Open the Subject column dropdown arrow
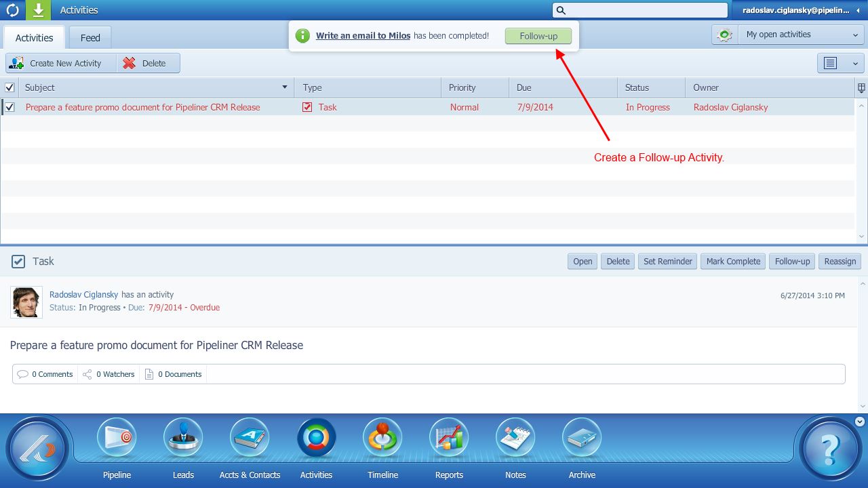868x488 pixels. click(x=285, y=87)
